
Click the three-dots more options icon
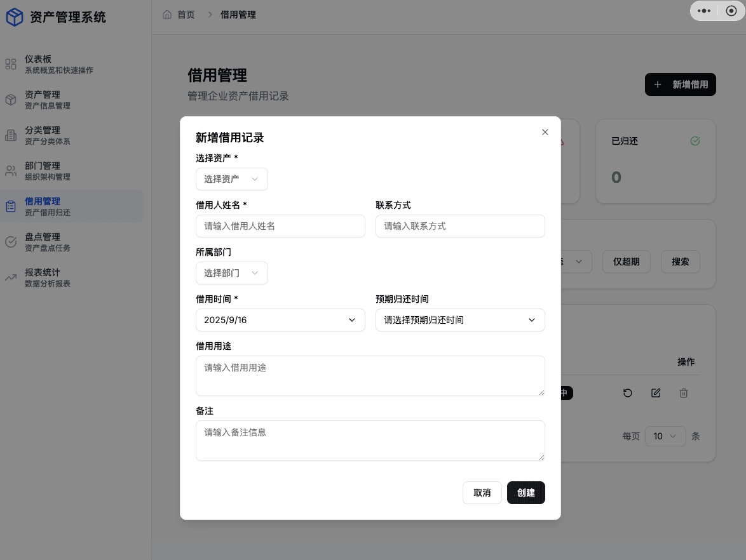[703, 10]
